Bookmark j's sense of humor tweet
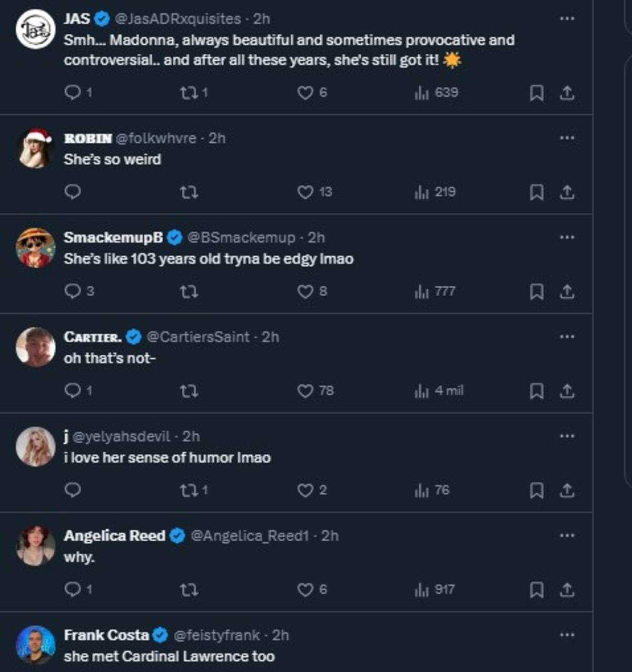 point(536,491)
